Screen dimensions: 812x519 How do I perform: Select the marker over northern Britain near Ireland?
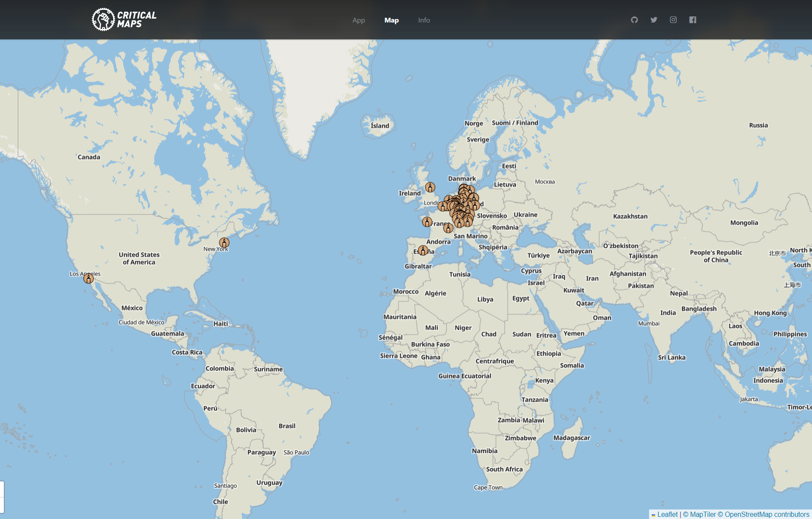coord(430,187)
